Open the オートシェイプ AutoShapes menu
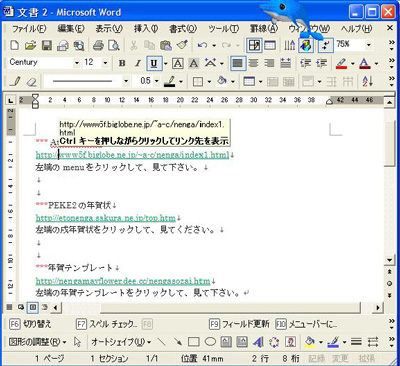Image resolution: width=400 pixels, height=366 pixels. (x=121, y=342)
